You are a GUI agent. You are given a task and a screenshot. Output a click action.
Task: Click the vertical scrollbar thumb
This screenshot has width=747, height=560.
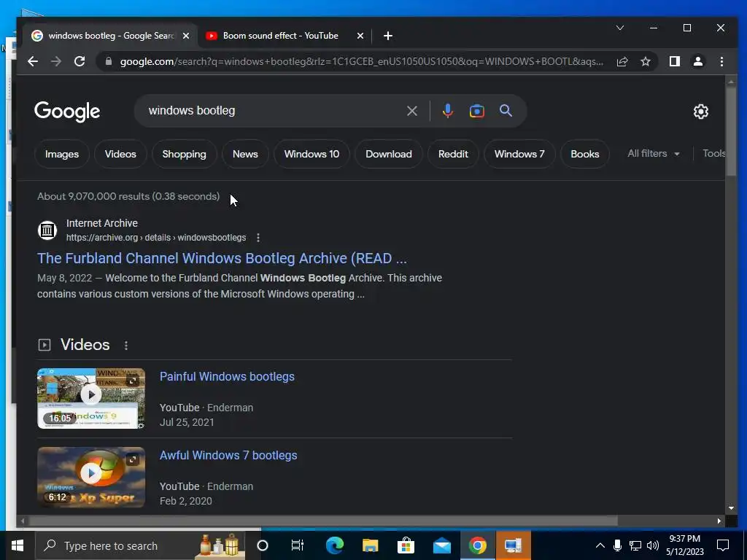pyautogui.click(x=731, y=131)
